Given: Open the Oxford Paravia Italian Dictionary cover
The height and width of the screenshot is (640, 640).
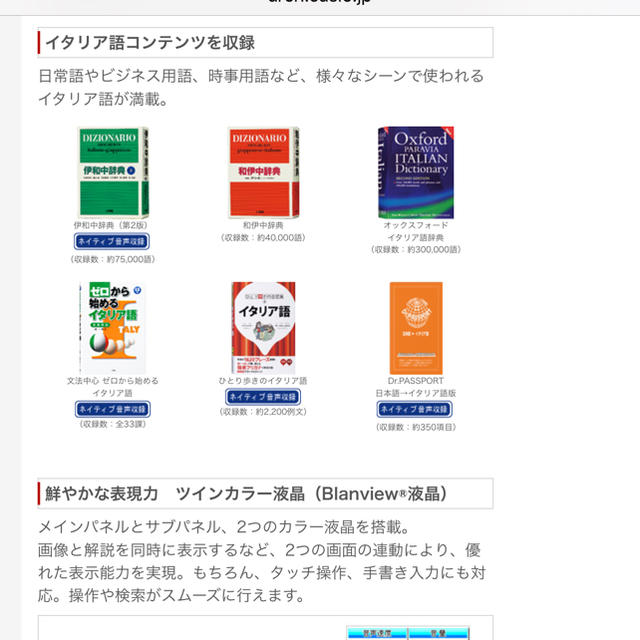Looking at the screenshot, I should 416,172.
